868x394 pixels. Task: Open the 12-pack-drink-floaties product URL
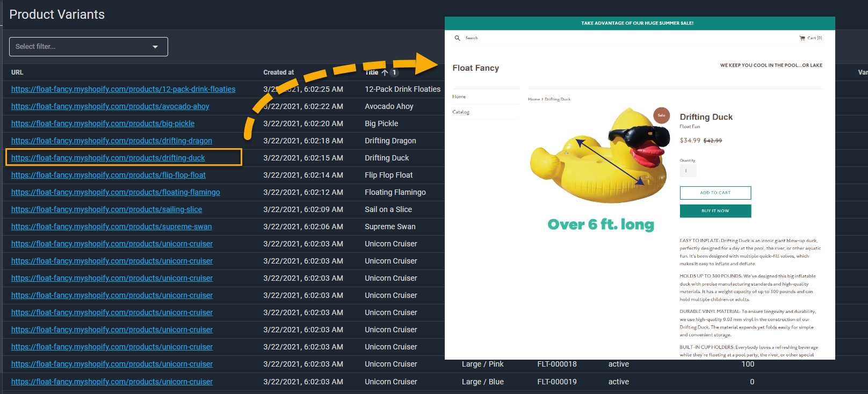[x=123, y=89]
